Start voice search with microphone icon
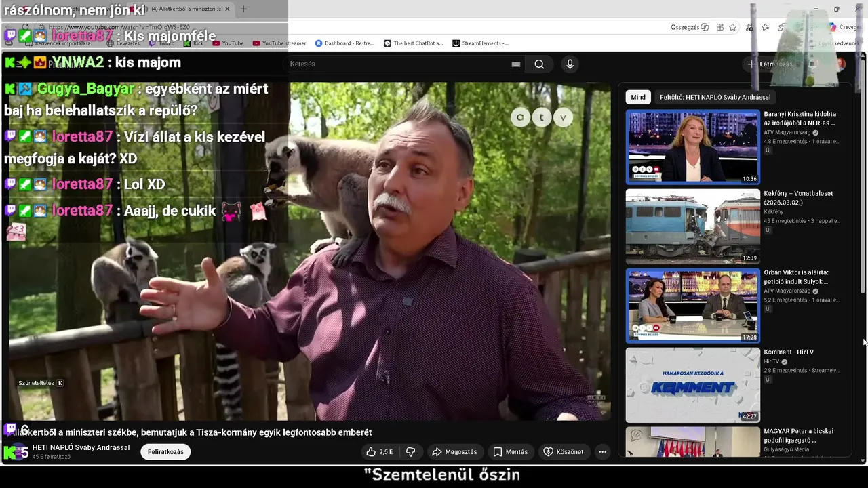868x488 pixels. pos(570,64)
